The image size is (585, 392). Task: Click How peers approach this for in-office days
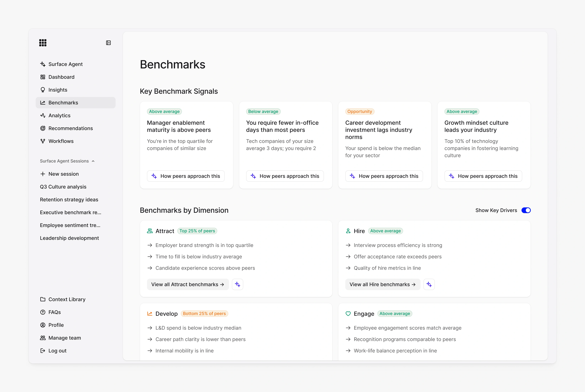285,176
